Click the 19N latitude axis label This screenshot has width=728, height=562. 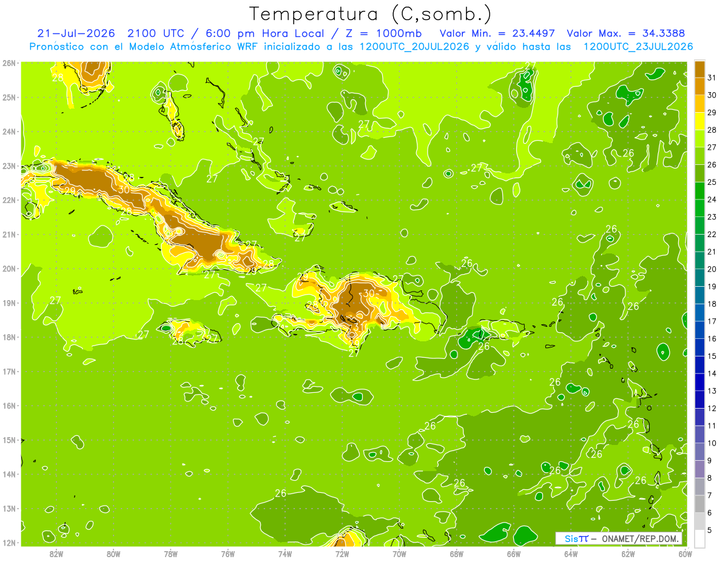click(8, 303)
